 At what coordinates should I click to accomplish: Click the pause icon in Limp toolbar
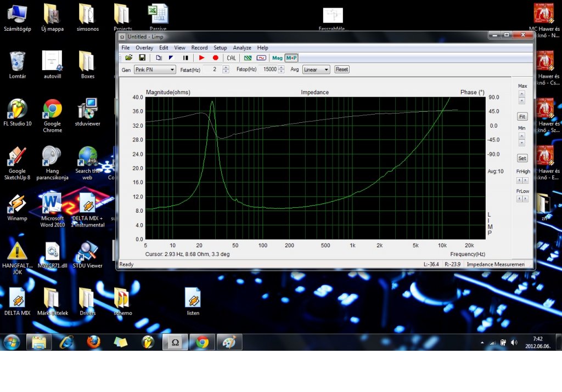186,58
